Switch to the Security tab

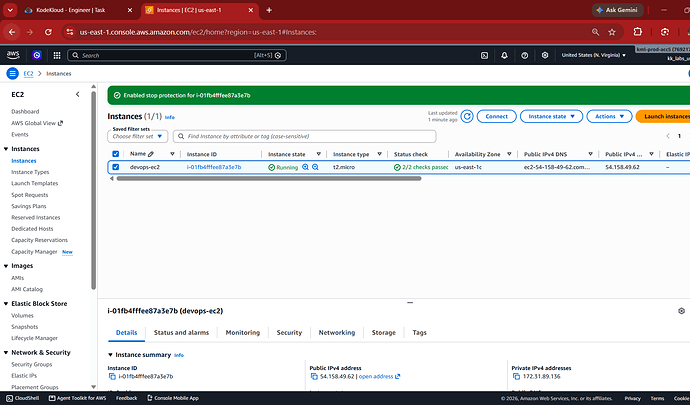tap(289, 333)
